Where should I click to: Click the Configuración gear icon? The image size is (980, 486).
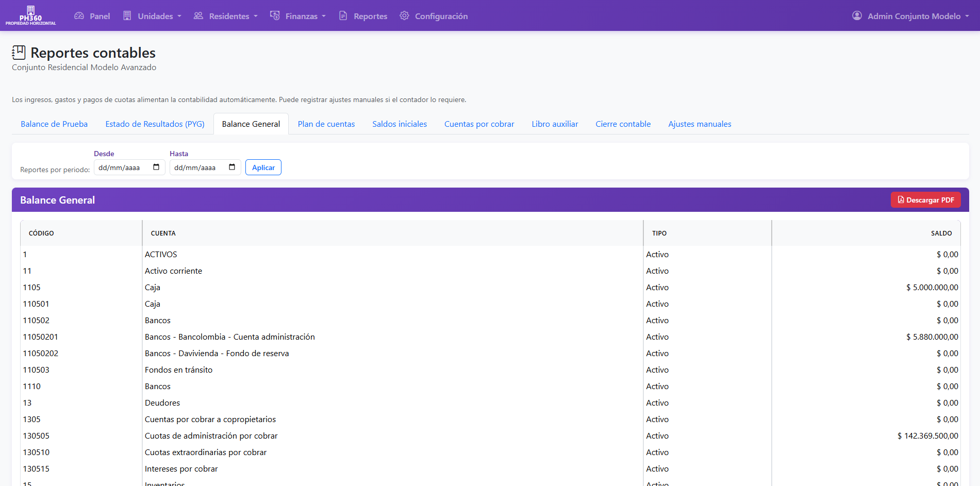coord(404,16)
